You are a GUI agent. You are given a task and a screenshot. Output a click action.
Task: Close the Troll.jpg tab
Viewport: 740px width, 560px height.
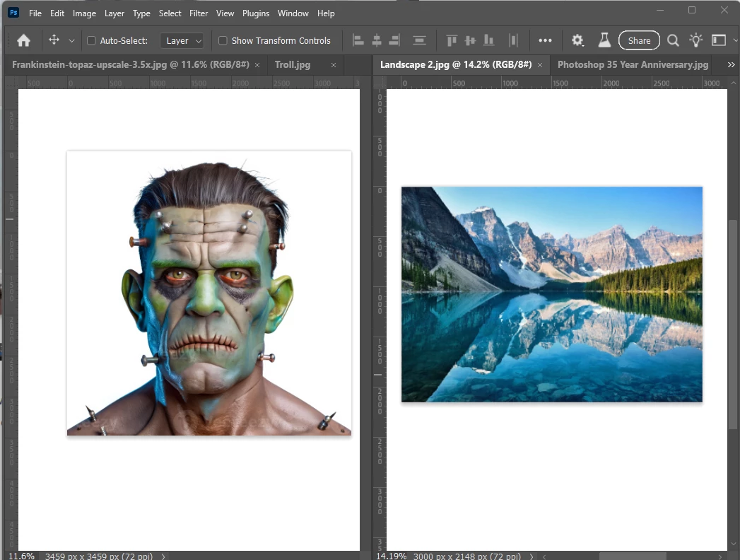(334, 65)
